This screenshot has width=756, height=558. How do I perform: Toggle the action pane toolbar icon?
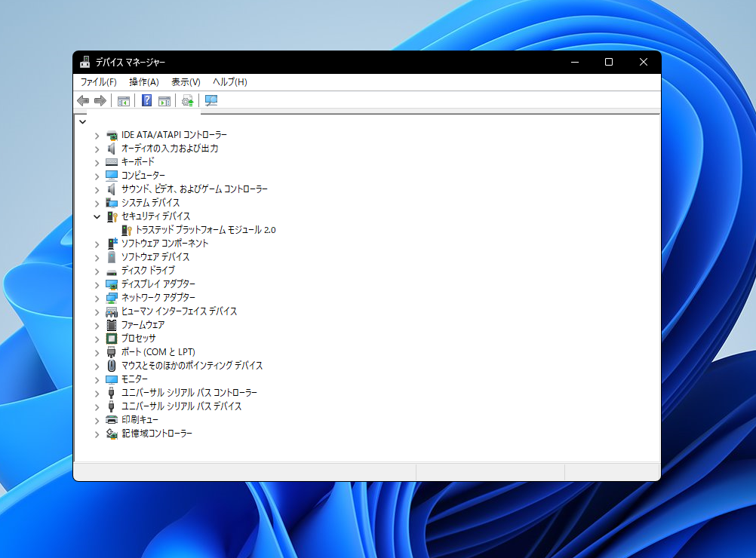tap(164, 101)
